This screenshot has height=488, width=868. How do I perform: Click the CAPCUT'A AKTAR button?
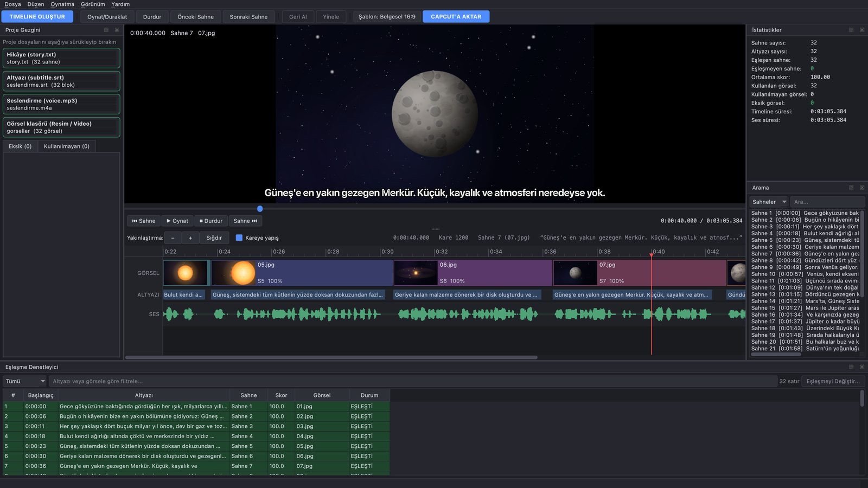click(x=456, y=17)
